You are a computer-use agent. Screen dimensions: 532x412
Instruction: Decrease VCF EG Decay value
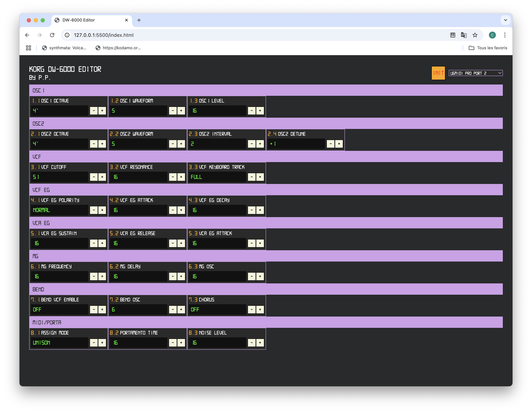pos(252,210)
